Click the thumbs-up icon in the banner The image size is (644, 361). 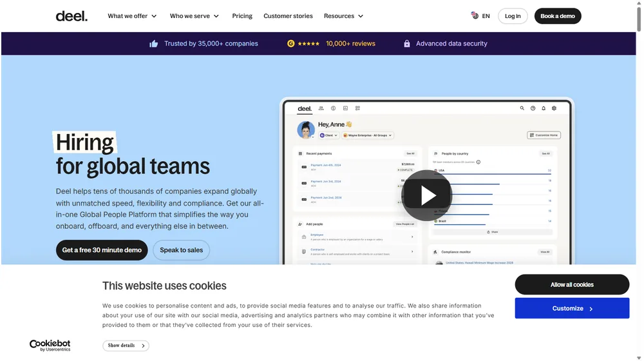tap(154, 44)
